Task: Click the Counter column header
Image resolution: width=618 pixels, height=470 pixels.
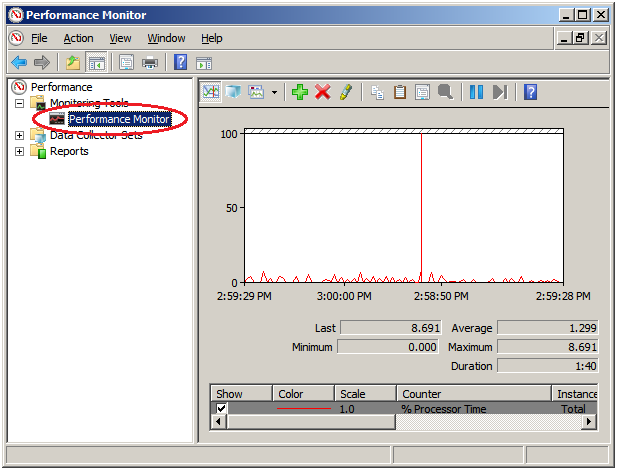Action: point(472,394)
